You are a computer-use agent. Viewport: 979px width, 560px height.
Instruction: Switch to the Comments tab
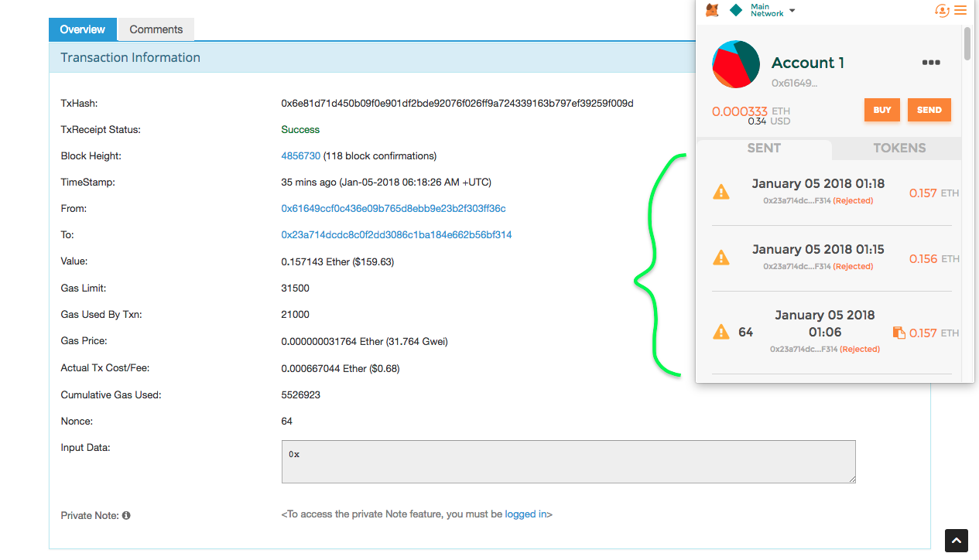[x=156, y=29]
